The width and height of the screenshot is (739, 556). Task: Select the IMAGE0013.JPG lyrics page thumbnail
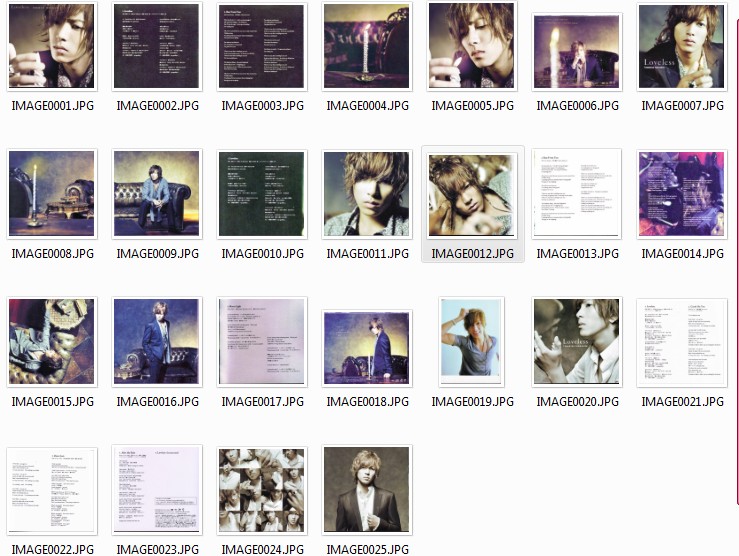pos(577,194)
